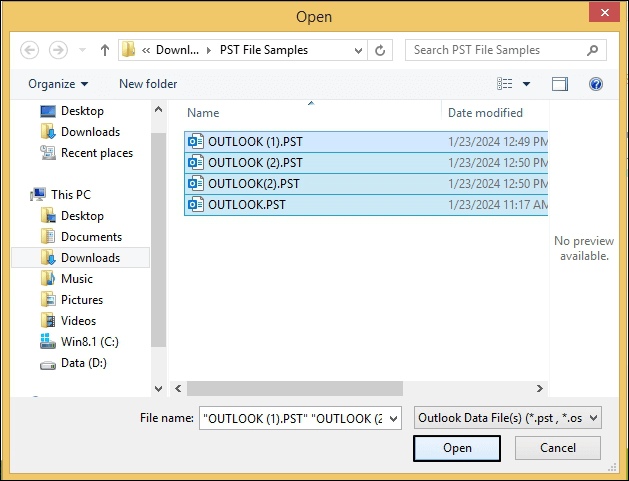
Task: Click the This PC computer icon
Action: tap(38, 195)
